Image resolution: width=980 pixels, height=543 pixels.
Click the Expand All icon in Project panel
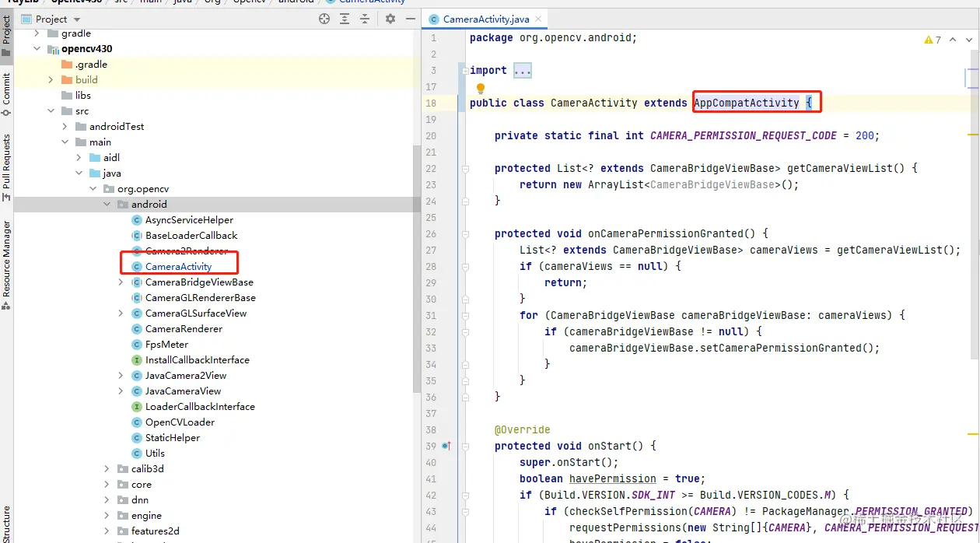pyautogui.click(x=345, y=19)
